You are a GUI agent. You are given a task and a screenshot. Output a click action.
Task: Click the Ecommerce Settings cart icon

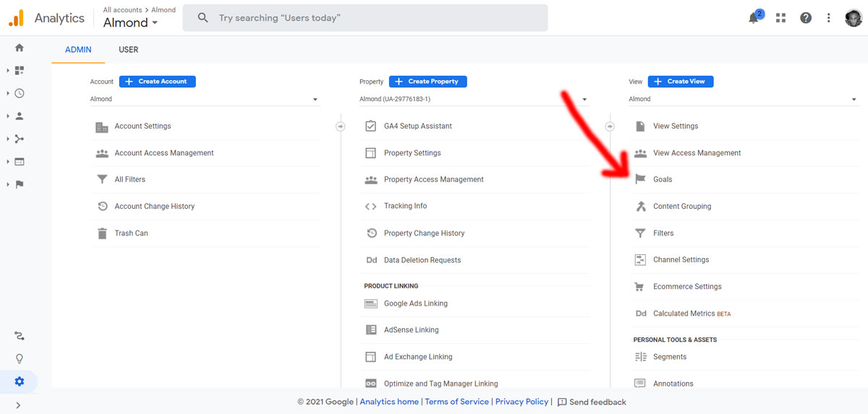[640, 287]
